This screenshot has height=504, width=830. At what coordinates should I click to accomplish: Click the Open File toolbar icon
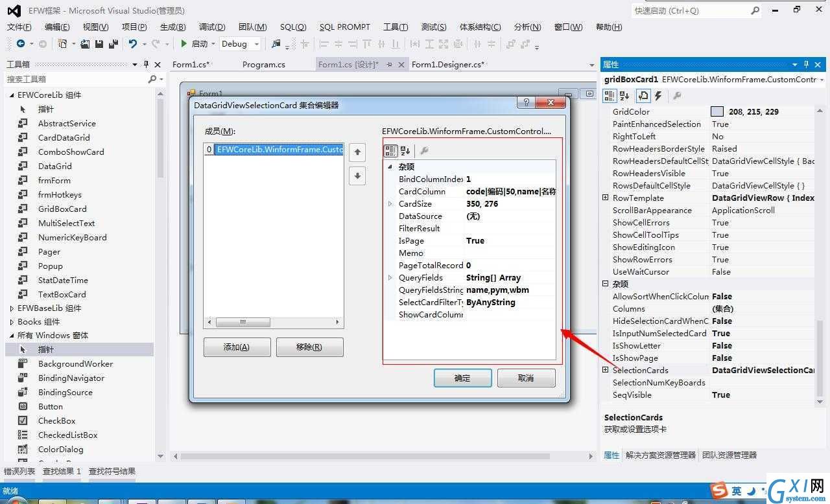click(x=85, y=43)
